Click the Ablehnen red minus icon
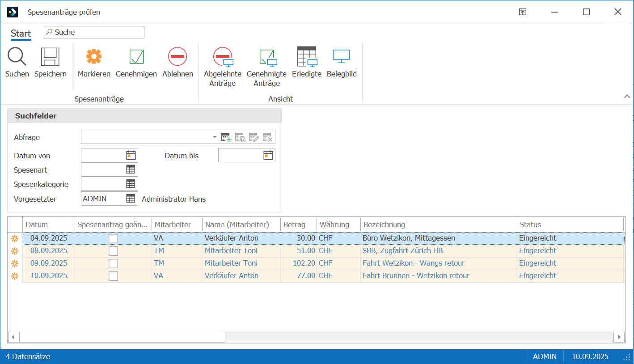The height and width of the screenshot is (364, 634). click(x=178, y=56)
